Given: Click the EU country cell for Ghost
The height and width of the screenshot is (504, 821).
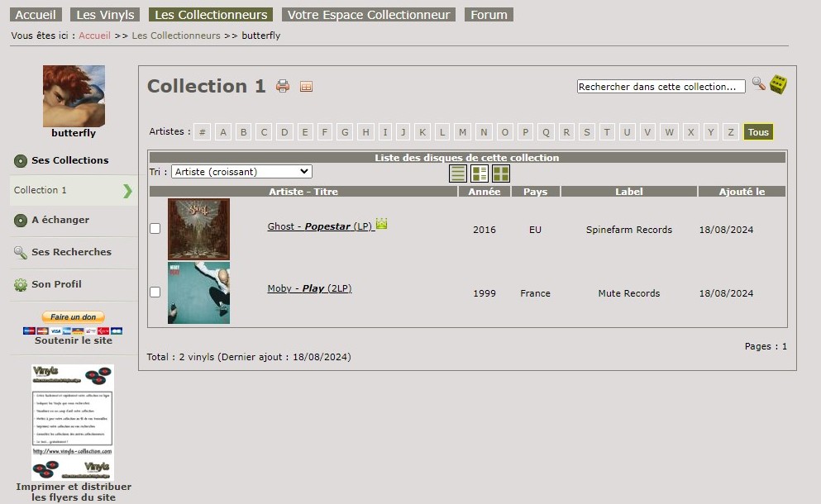Looking at the screenshot, I should point(535,230).
